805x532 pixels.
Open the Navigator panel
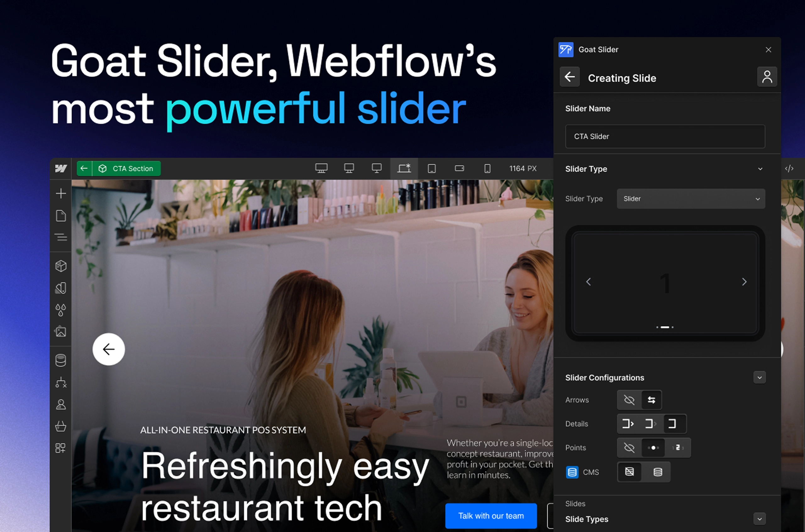click(61, 237)
